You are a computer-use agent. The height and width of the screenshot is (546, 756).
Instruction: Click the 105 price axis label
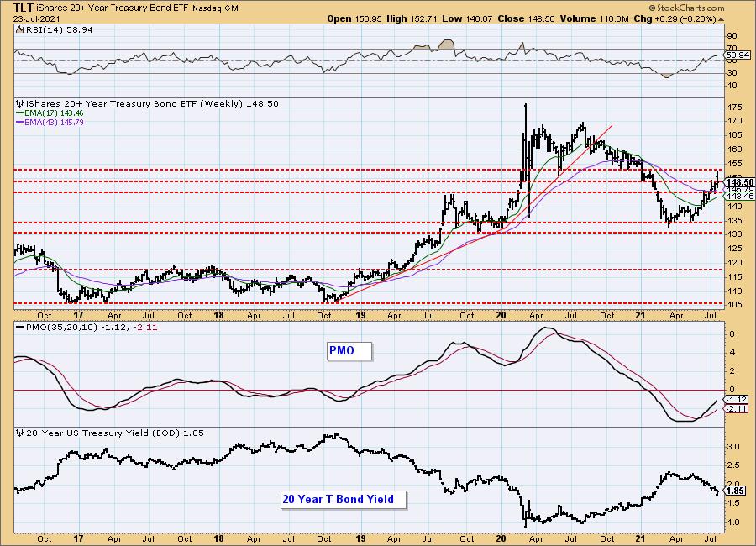click(735, 305)
